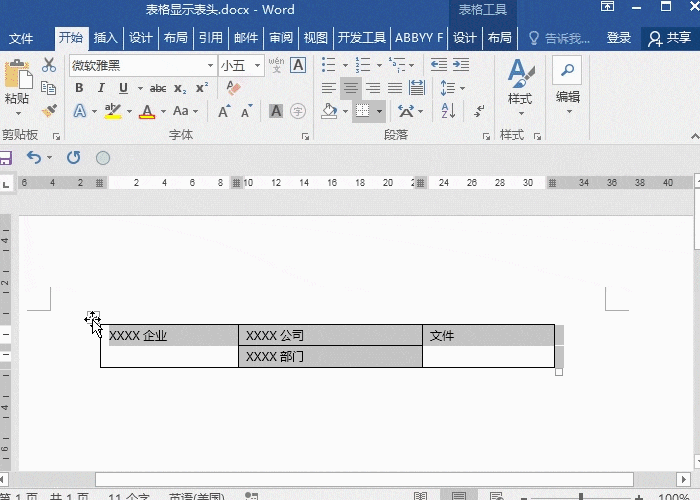
Task: Toggle Subscript formatting
Action: coord(179,88)
